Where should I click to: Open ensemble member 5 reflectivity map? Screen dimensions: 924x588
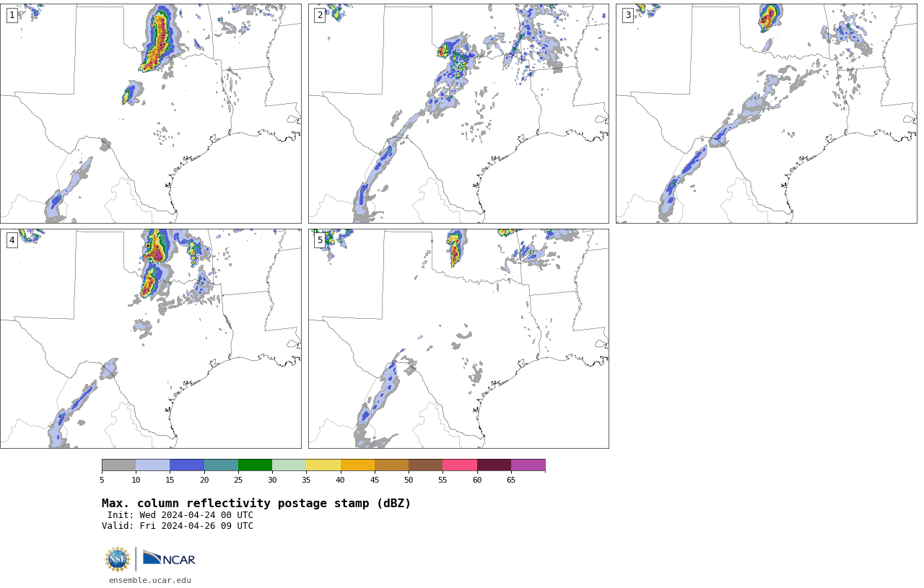[458, 338]
